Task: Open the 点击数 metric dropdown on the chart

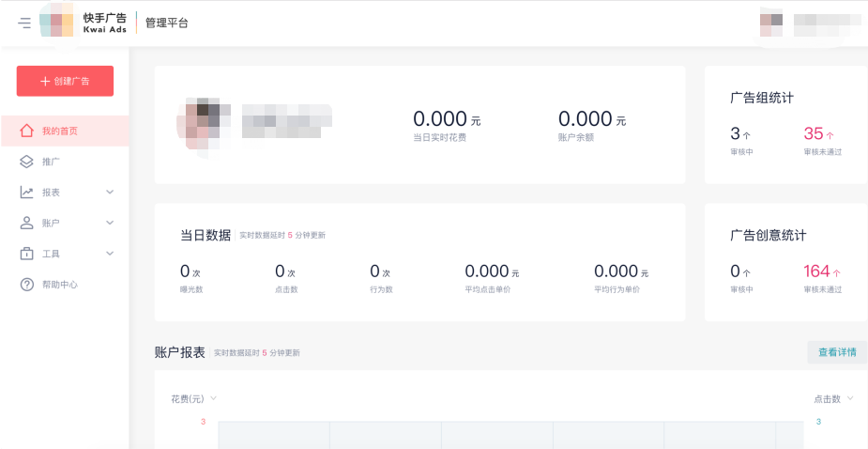Action: tap(833, 398)
